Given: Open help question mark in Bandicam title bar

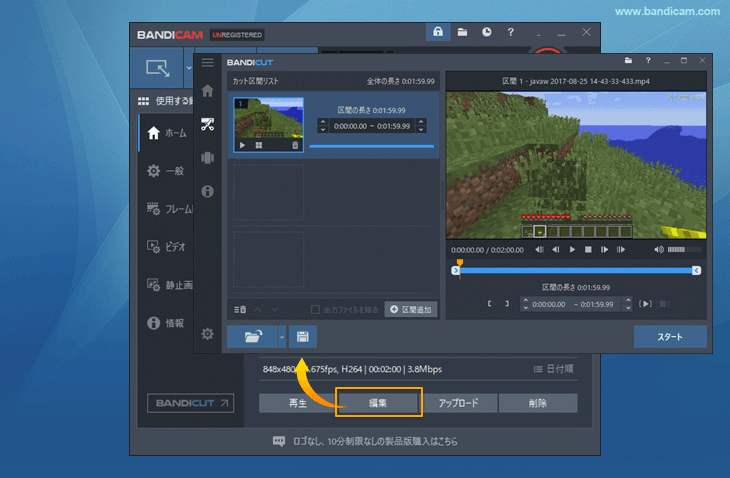Looking at the screenshot, I should coord(511,32).
